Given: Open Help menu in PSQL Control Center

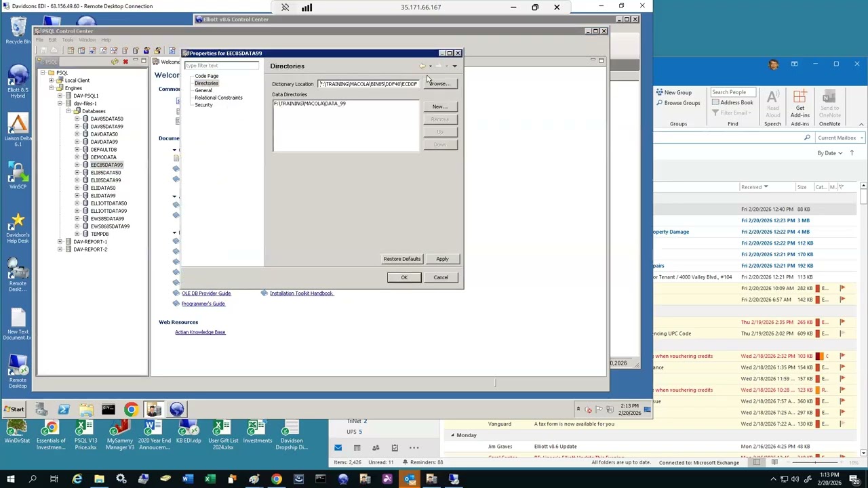Looking at the screenshot, I should point(106,40).
